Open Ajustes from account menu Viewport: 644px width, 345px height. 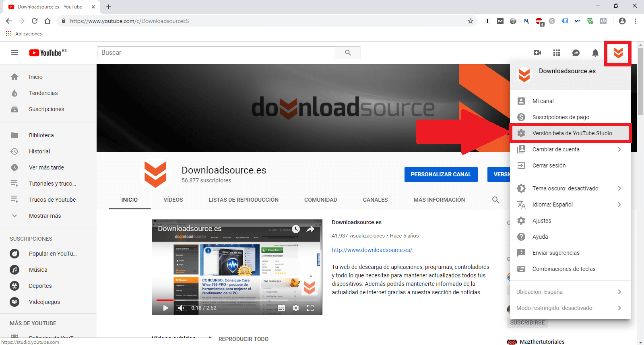[570, 221]
